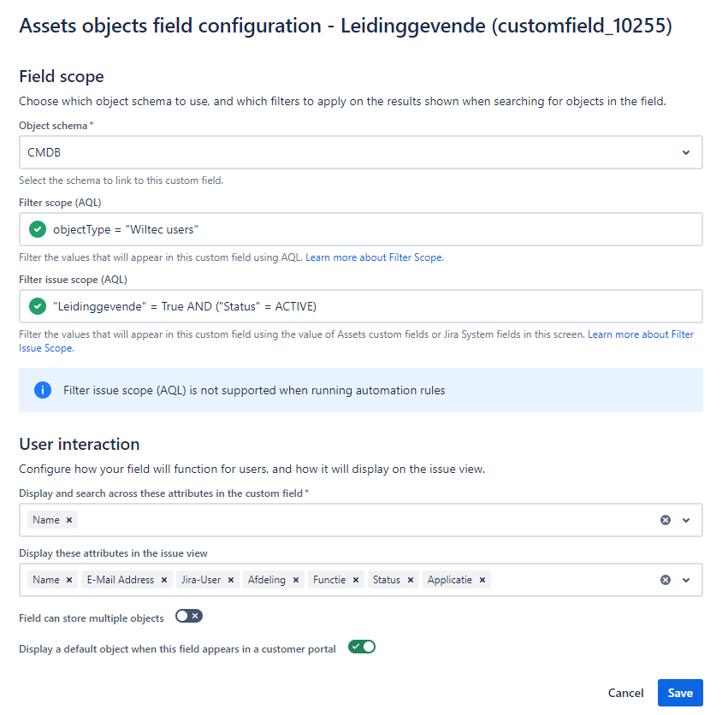Expand the issue view attributes dropdown chevron
Viewport: 728px width, 715px height.
(x=686, y=580)
